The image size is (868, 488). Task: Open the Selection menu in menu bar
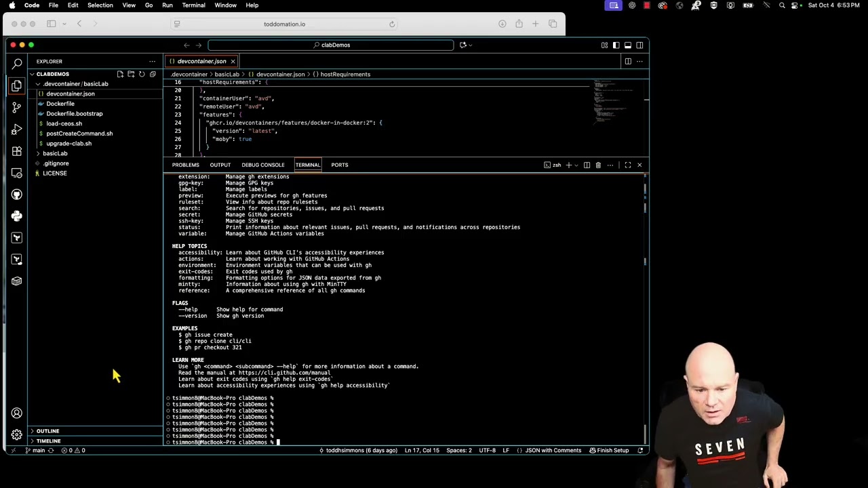pos(100,5)
